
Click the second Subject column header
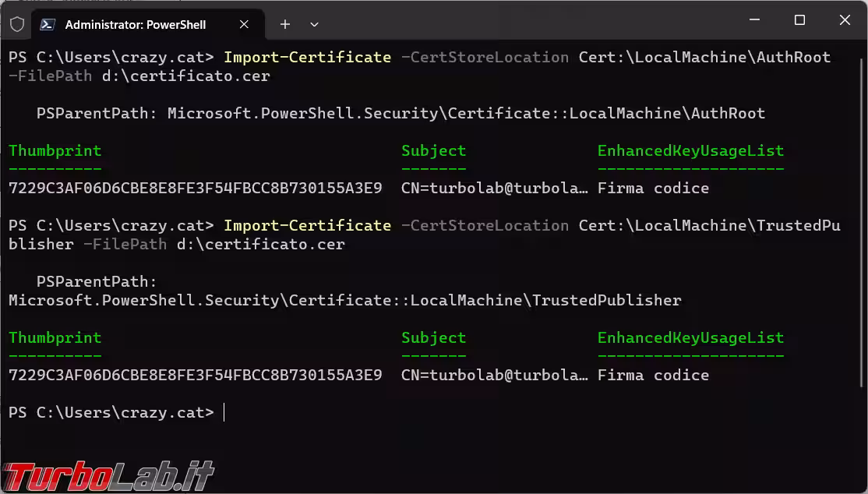tap(433, 337)
